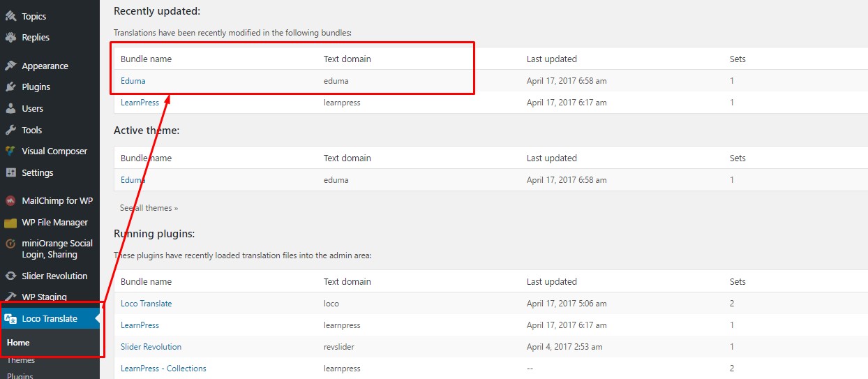Click the Plugins plug icon
868x379 pixels.
[x=10, y=87]
